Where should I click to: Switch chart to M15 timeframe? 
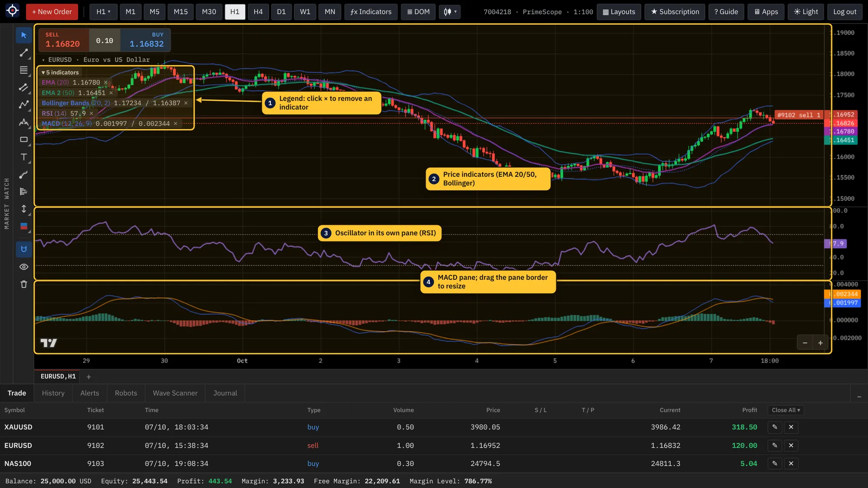(181, 12)
